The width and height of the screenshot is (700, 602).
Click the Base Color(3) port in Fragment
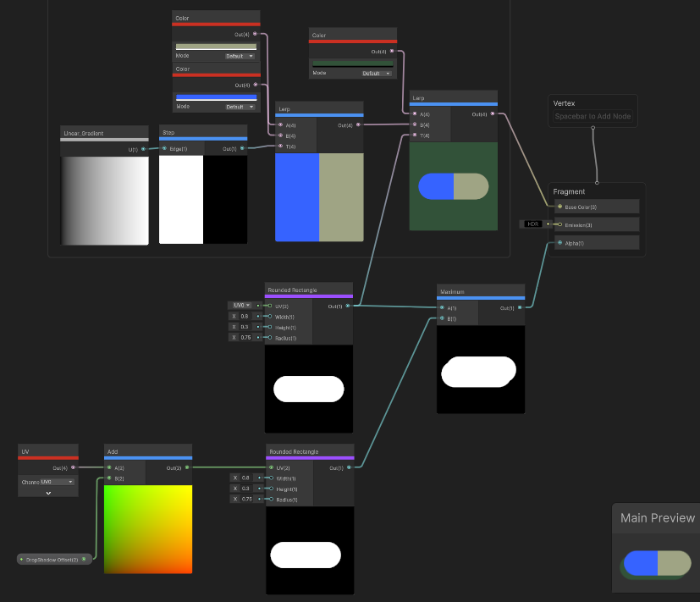pyautogui.click(x=559, y=207)
